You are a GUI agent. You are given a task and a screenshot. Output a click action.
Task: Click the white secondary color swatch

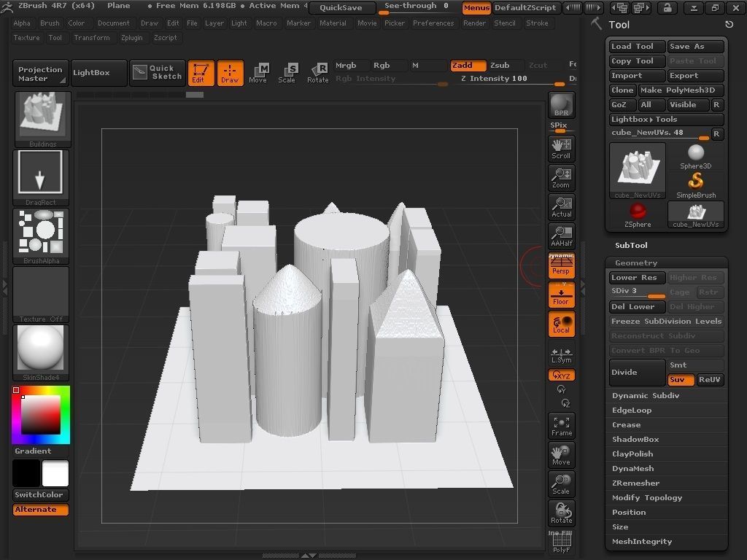coord(55,474)
